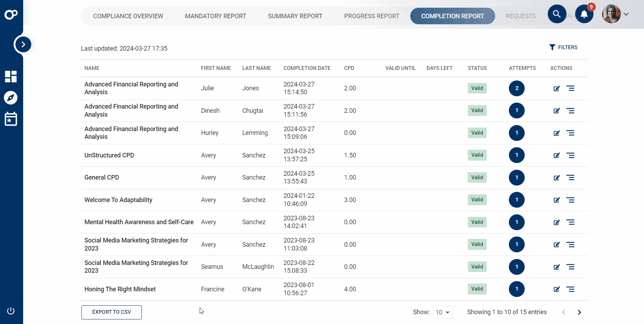Edit Julie Jones's completion record
Screen dimensions: 644x324
click(557, 89)
